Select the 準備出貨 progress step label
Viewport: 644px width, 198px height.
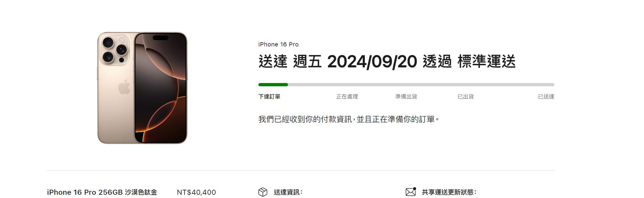(x=406, y=97)
